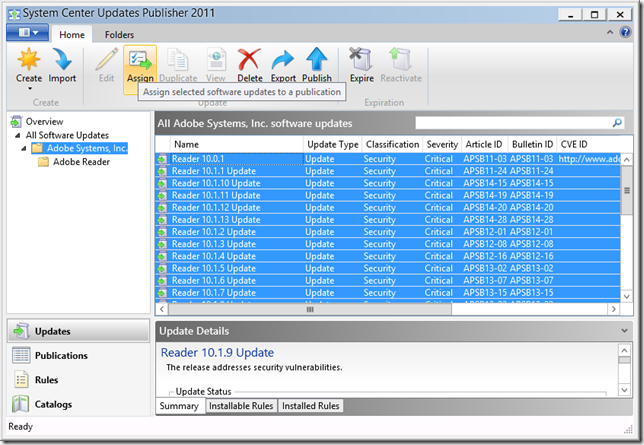Click the Reactivate package icon
Image resolution: width=644 pixels, height=445 pixels.
point(400,59)
